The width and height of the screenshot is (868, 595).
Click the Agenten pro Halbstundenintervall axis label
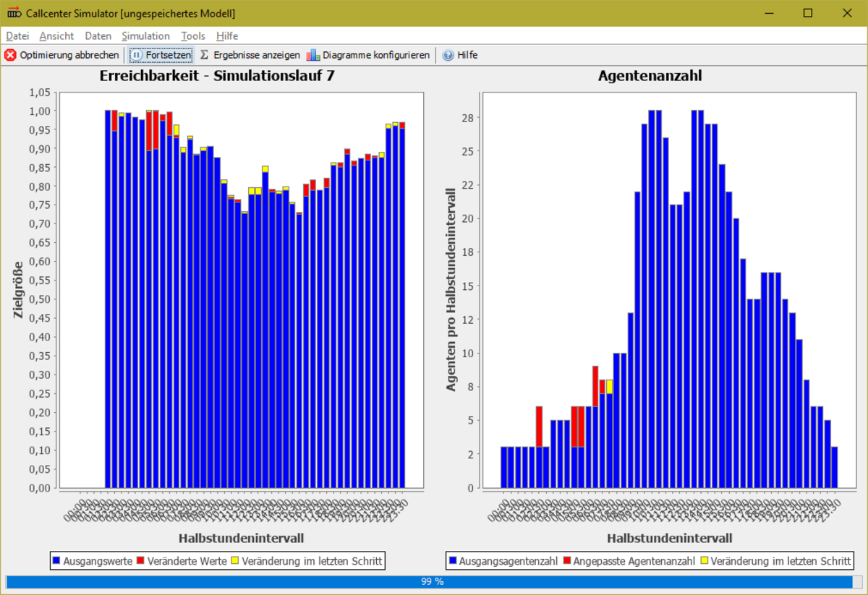[x=451, y=290]
